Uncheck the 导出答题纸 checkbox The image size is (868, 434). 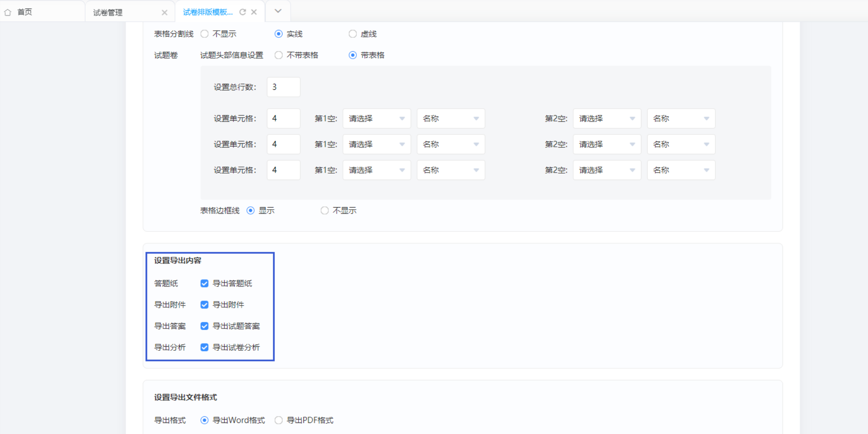(204, 283)
